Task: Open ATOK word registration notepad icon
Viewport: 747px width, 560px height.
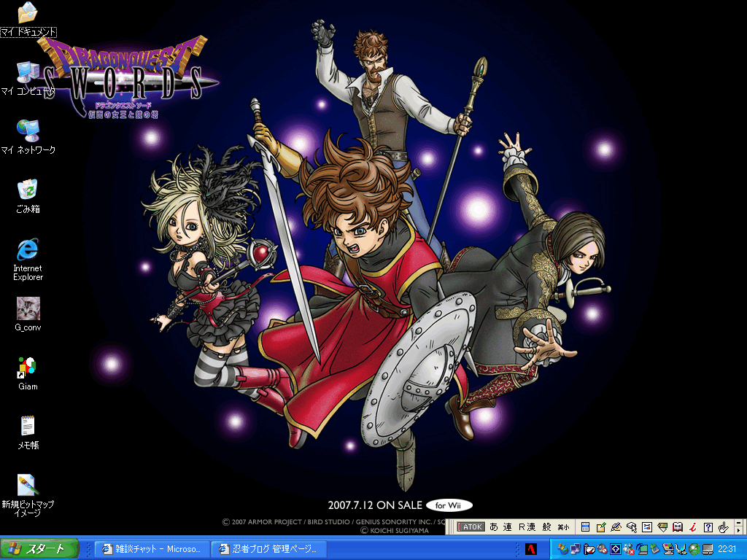Action: [x=601, y=527]
